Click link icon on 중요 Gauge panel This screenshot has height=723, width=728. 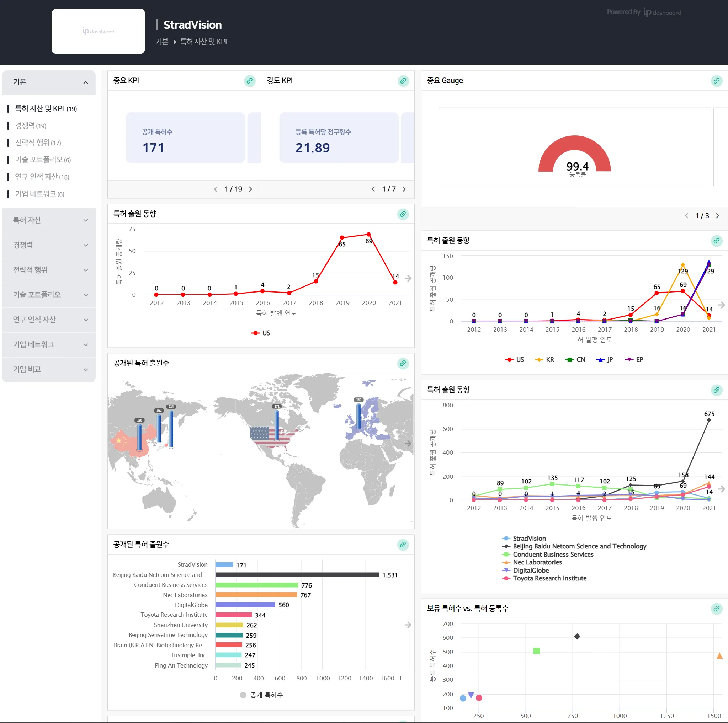coord(716,81)
